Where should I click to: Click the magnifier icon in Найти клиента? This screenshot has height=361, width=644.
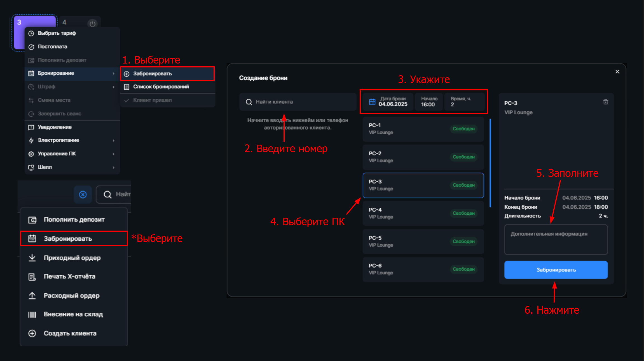pyautogui.click(x=249, y=102)
